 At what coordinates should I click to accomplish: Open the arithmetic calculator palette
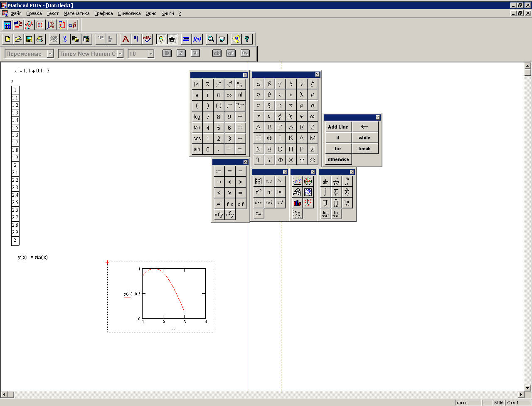(7, 25)
